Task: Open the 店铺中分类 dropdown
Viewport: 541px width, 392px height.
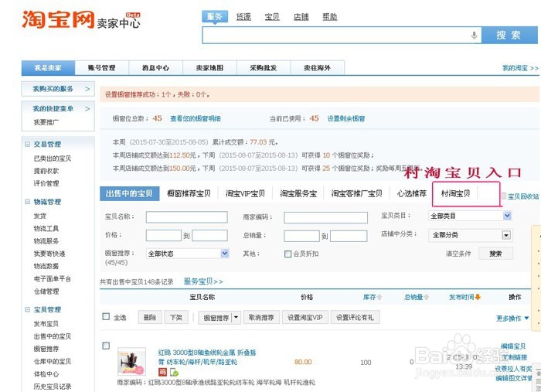Action: click(471, 235)
